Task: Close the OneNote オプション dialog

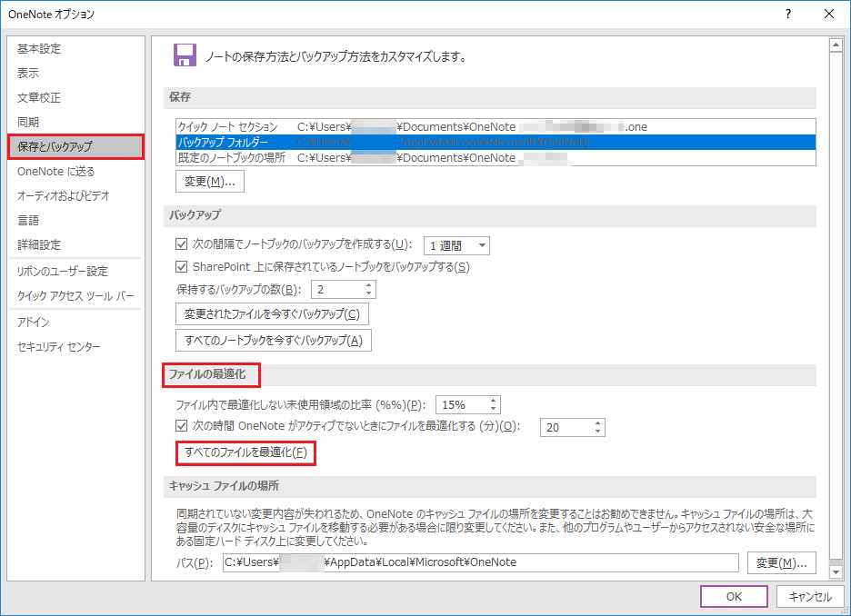Action: tap(829, 15)
